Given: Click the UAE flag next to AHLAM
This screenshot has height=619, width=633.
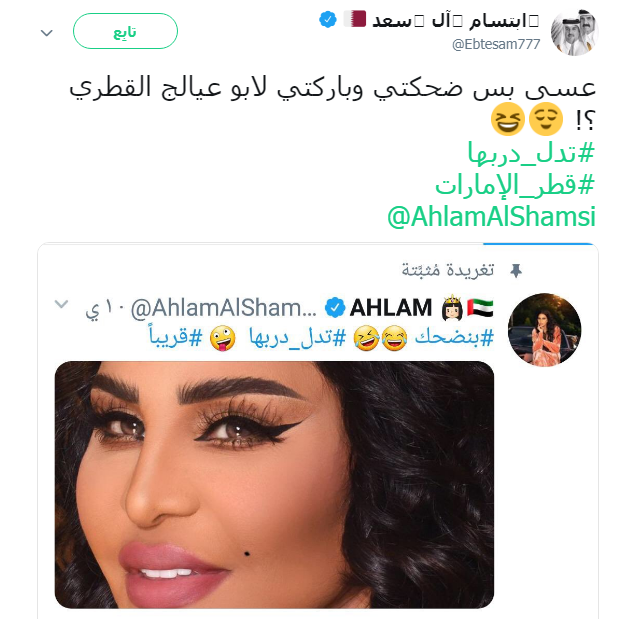Looking at the screenshot, I should [x=480, y=308].
